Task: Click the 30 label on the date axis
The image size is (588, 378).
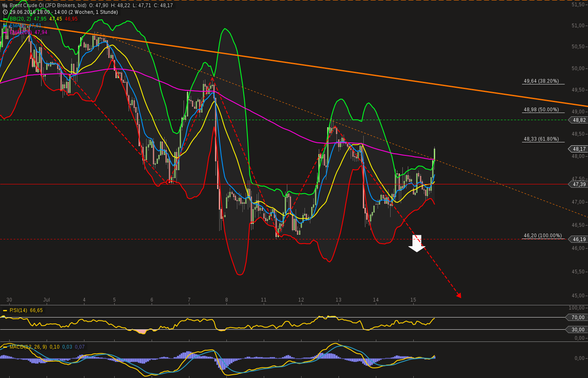Action: click(9, 300)
